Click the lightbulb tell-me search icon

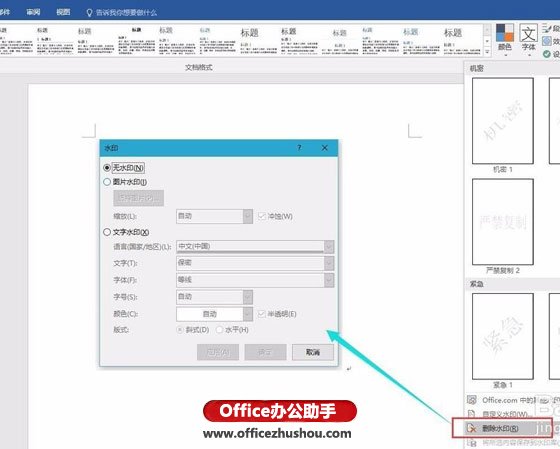89,13
